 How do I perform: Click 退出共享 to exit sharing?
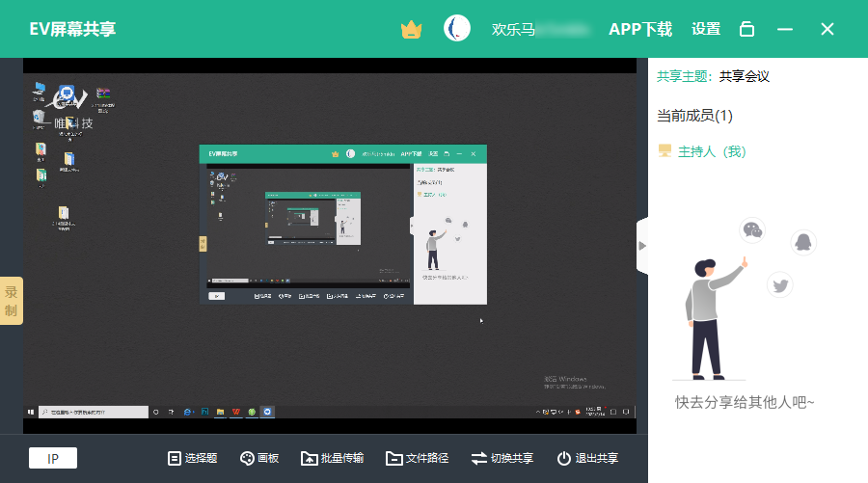587,459
